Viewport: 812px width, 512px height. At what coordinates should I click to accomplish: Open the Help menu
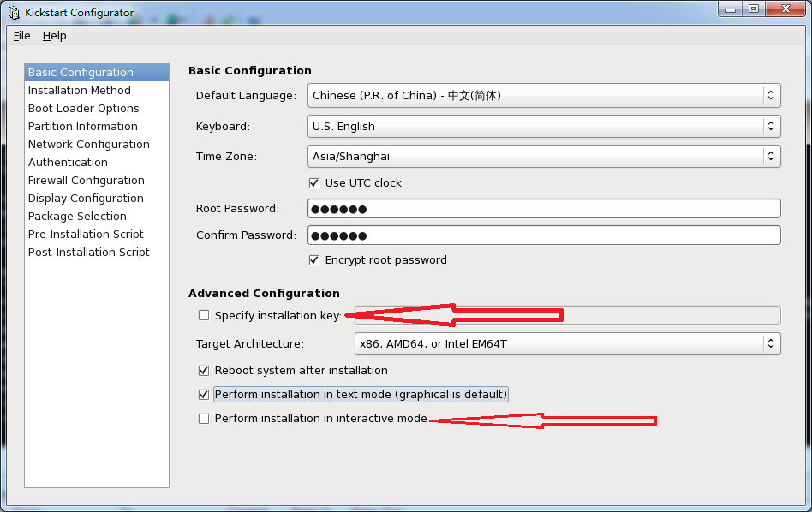tap(54, 36)
